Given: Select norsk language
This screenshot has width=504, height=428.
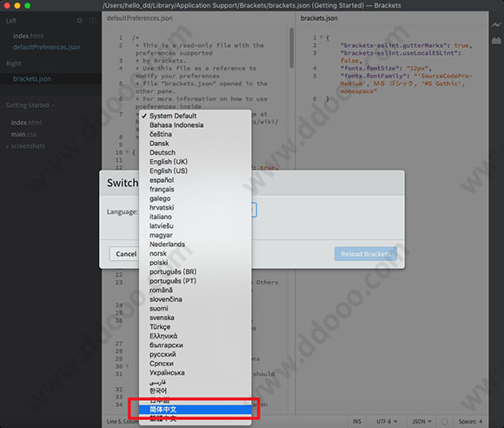Looking at the screenshot, I should 196,254.
